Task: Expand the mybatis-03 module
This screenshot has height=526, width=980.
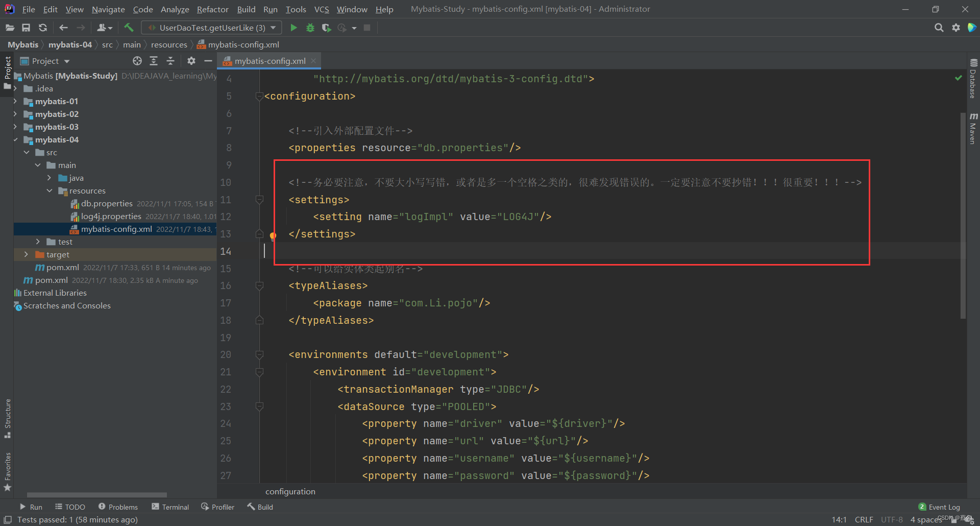Action: pos(15,127)
